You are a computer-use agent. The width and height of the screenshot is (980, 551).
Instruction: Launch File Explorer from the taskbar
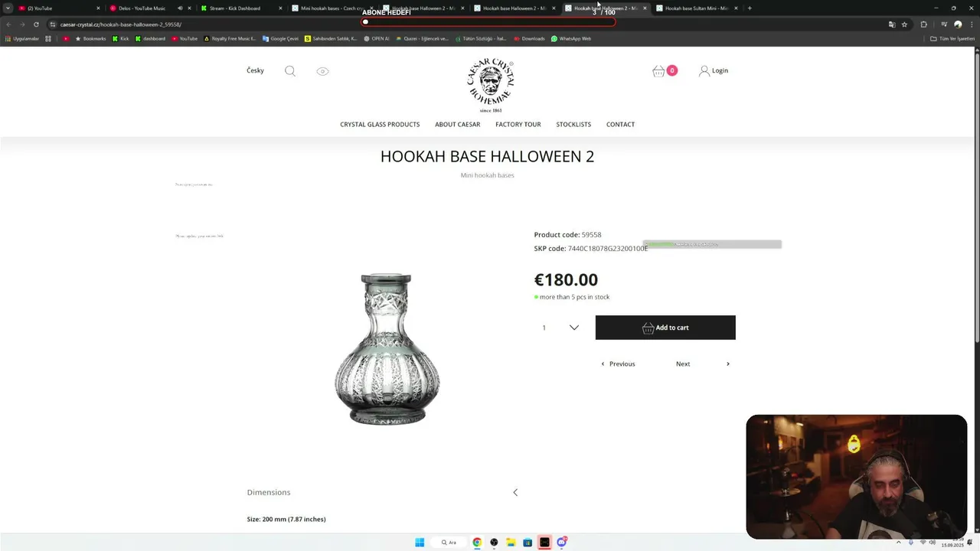[x=511, y=543]
